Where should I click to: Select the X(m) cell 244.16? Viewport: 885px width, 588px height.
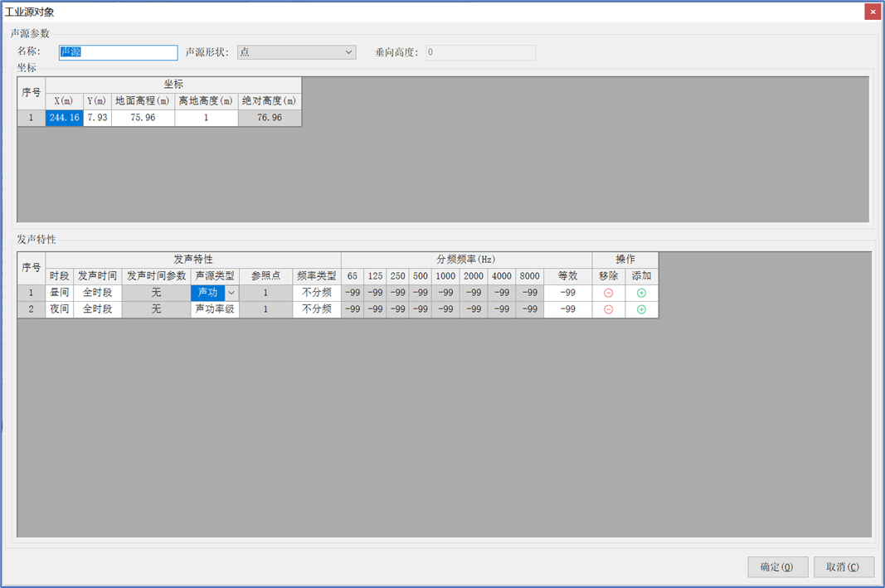click(x=65, y=118)
